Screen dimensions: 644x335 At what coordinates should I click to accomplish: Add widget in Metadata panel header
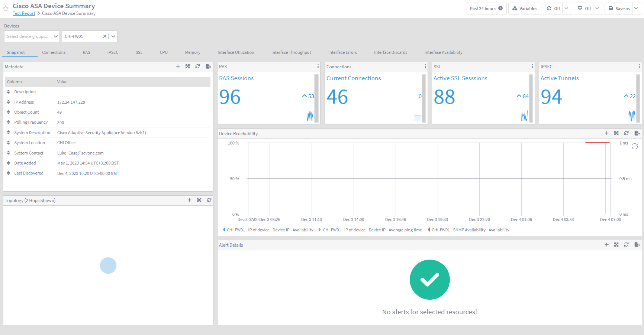[x=178, y=66]
